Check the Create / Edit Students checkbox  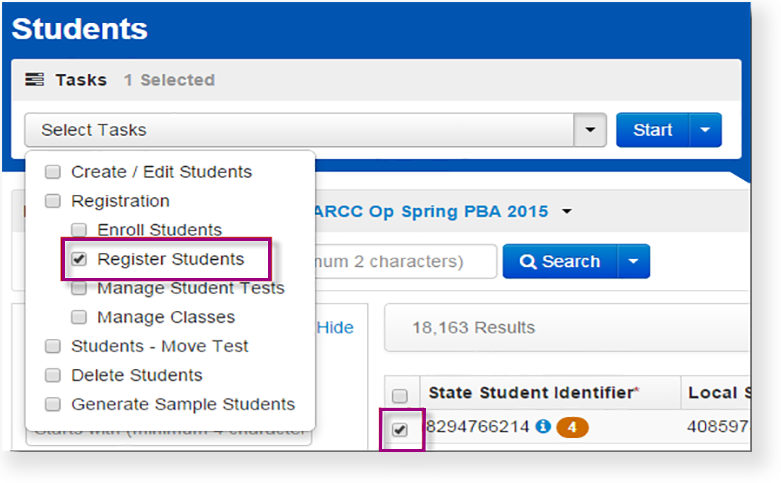(x=53, y=172)
